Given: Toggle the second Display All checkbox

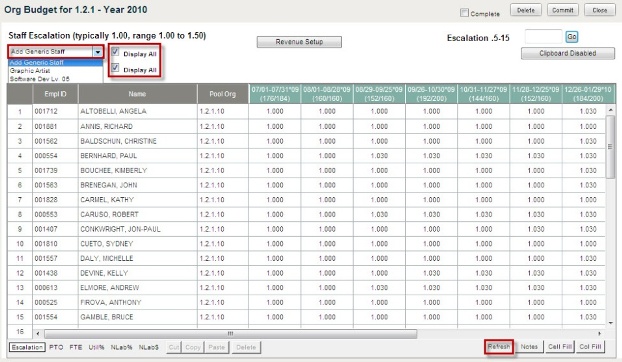Looking at the screenshot, I should (x=115, y=68).
